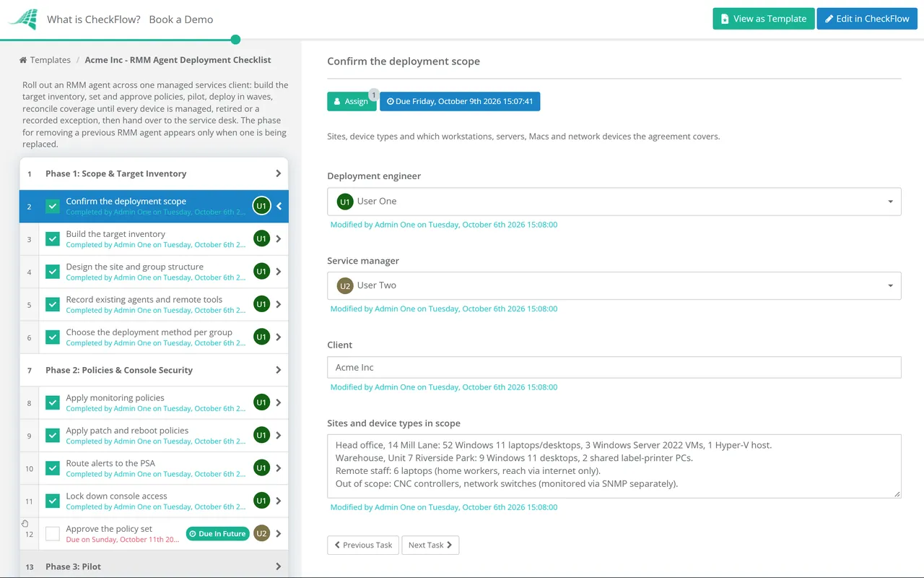The width and height of the screenshot is (924, 578).
Task: Click the home icon beside Templates breadcrumb
Action: tap(23, 60)
